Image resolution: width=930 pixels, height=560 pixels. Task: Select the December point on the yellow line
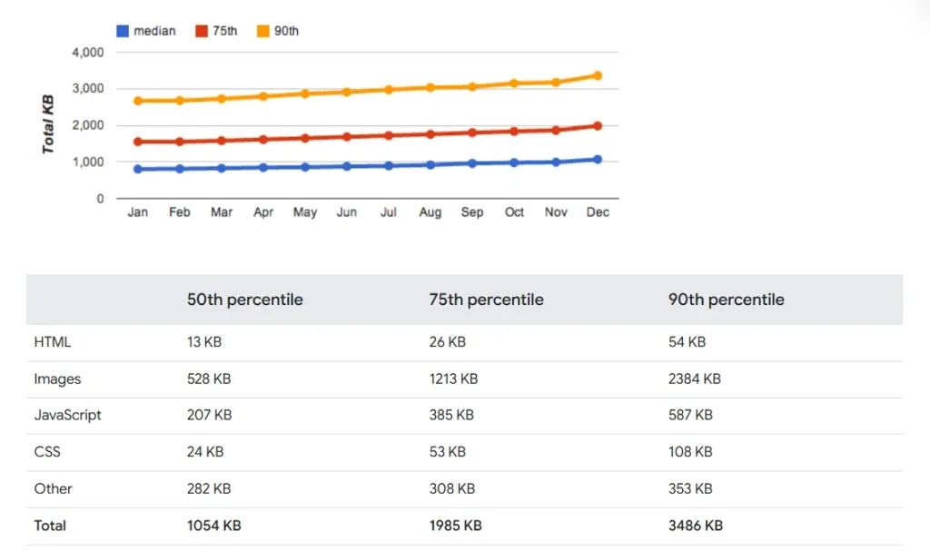coord(598,76)
